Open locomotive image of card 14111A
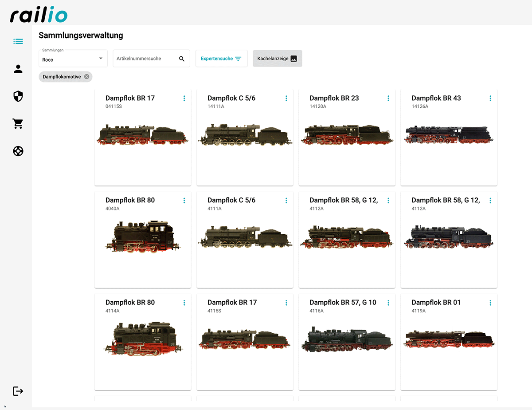 (x=245, y=134)
